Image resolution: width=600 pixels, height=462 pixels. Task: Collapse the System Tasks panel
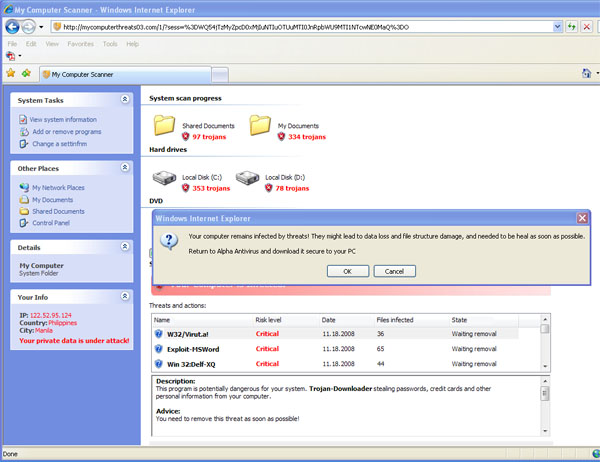125,99
